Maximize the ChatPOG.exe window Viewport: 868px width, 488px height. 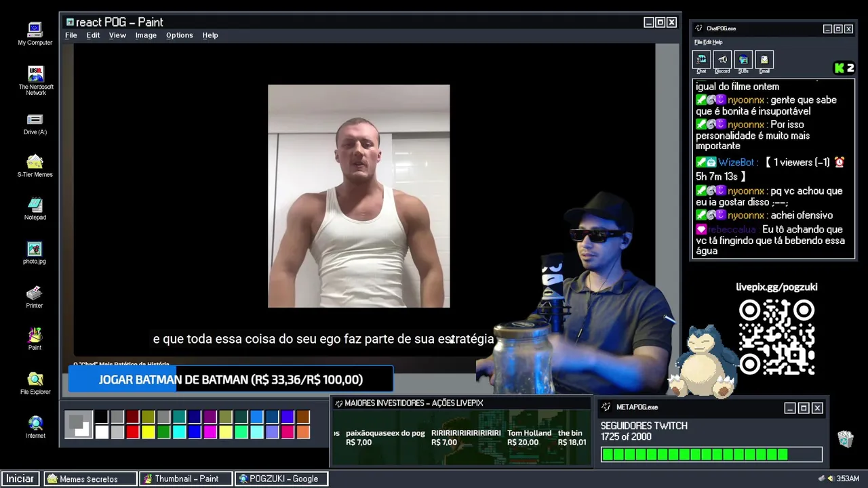[838, 29]
